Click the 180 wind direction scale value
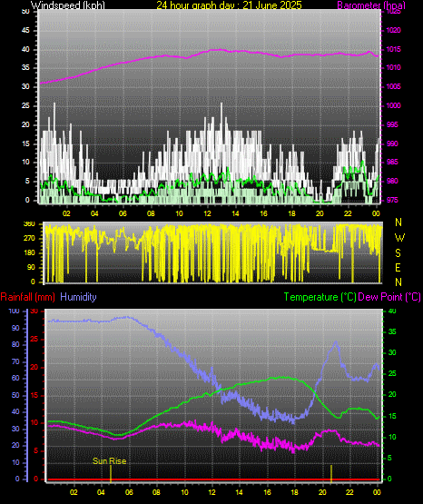This screenshot has width=423, height=504. click(x=29, y=253)
